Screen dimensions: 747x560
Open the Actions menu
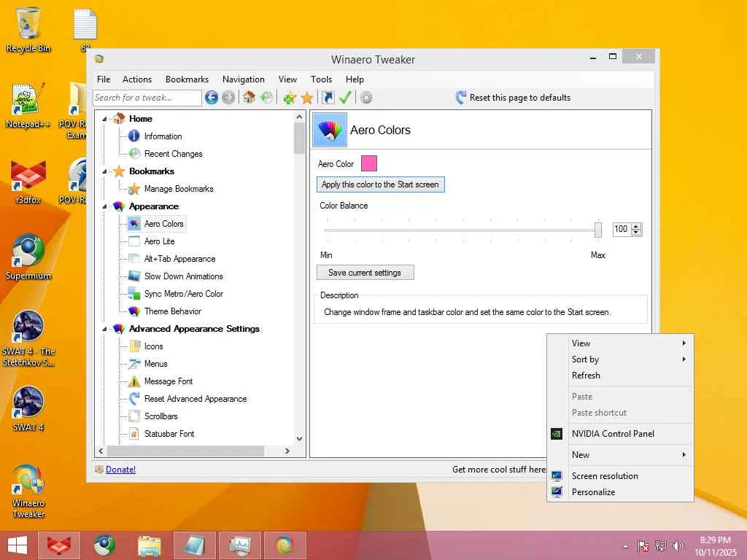pyautogui.click(x=137, y=79)
